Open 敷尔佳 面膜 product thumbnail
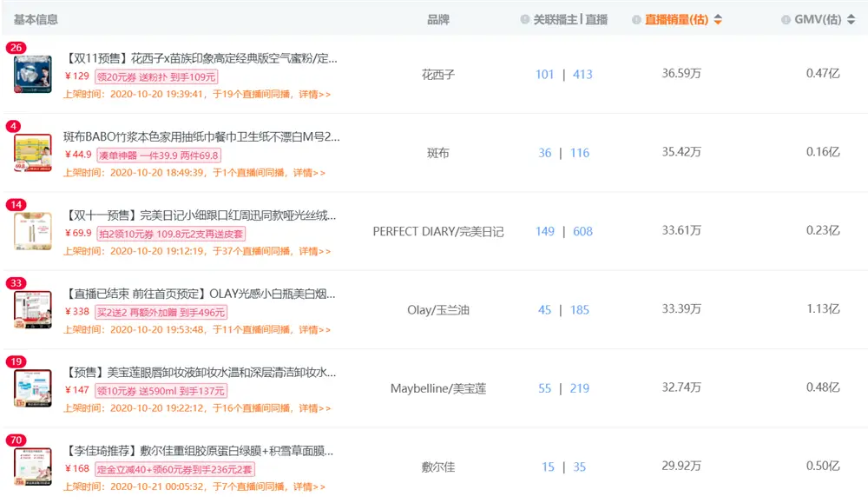This screenshot has height=503, width=868. [33, 467]
